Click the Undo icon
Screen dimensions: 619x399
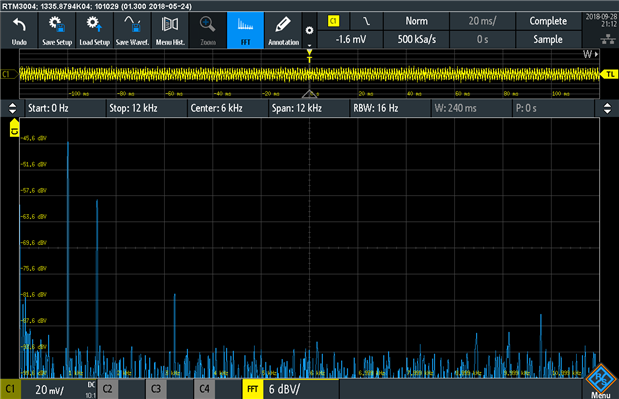pos(19,30)
